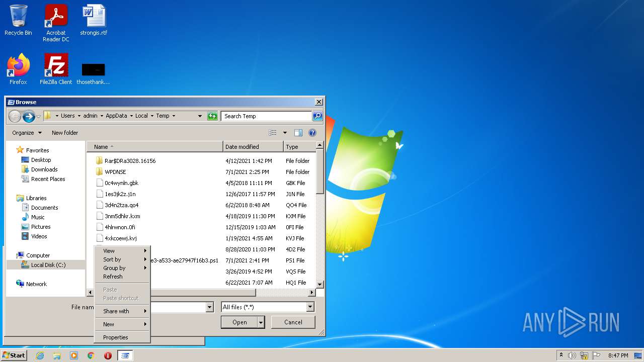Open the media player taskbar icon
Viewport: 644px width, 362px height.
point(74,355)
